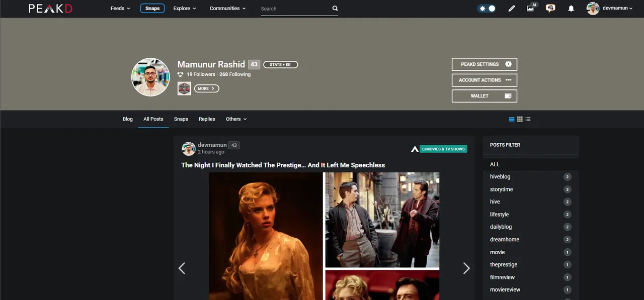644x300 pixels.
Task: Click the POSTS FILTER header
Action: (505, 145)
